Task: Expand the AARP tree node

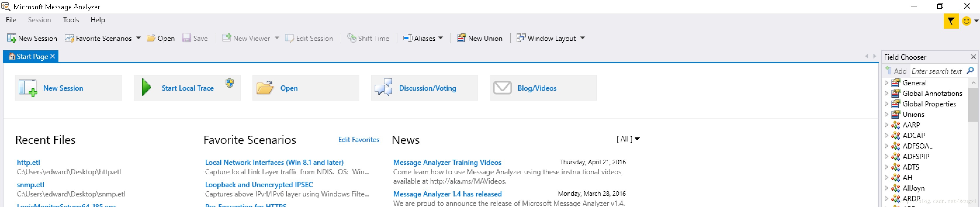Action: click(x=886, y=125)
